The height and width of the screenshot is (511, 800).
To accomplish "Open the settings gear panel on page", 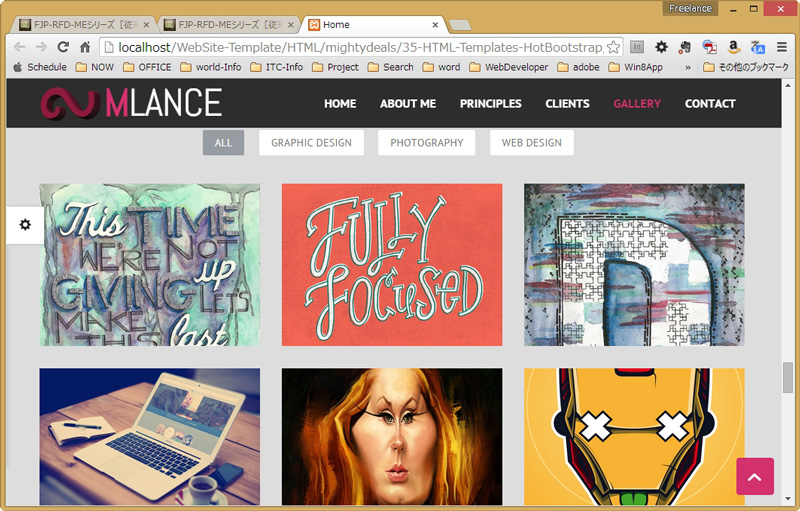I will (x=25, y=225).
